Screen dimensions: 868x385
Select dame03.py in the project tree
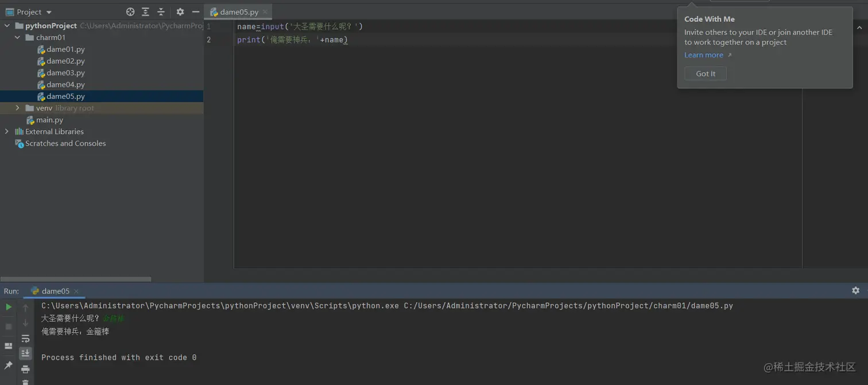pyautogui.click(x=65, y=73)
